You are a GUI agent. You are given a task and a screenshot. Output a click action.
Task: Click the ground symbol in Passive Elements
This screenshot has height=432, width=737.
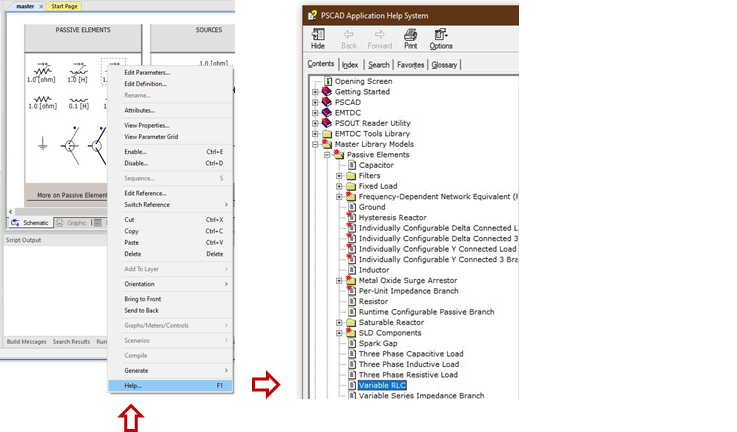[x=42, y=144]
